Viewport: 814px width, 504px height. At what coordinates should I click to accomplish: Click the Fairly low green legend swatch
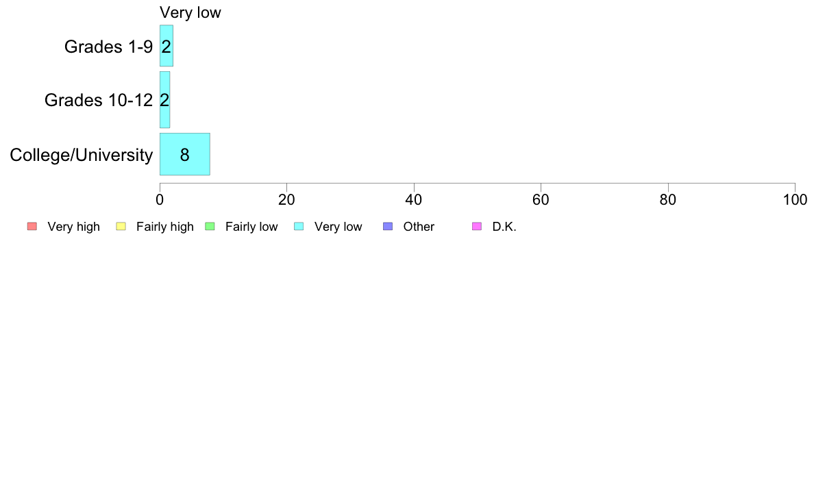point(210,226)
